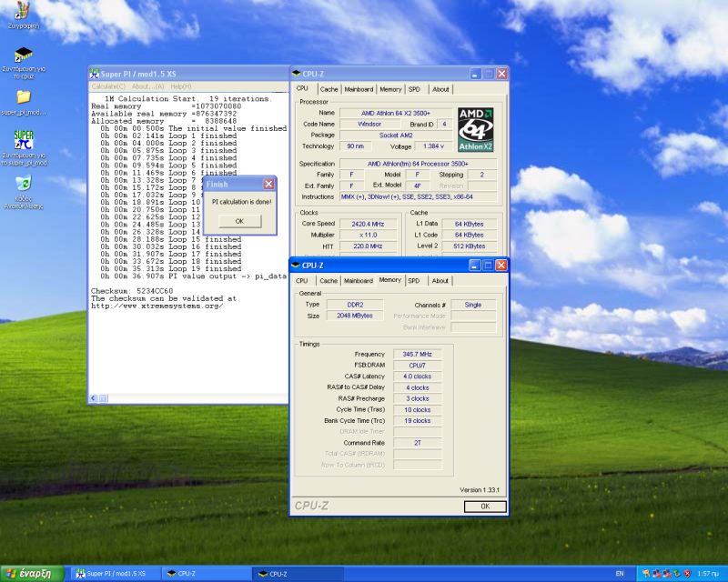Click the 'Checksum: 5234CC60' line in Super PI

pyautogui.click(x=132, y=291)
